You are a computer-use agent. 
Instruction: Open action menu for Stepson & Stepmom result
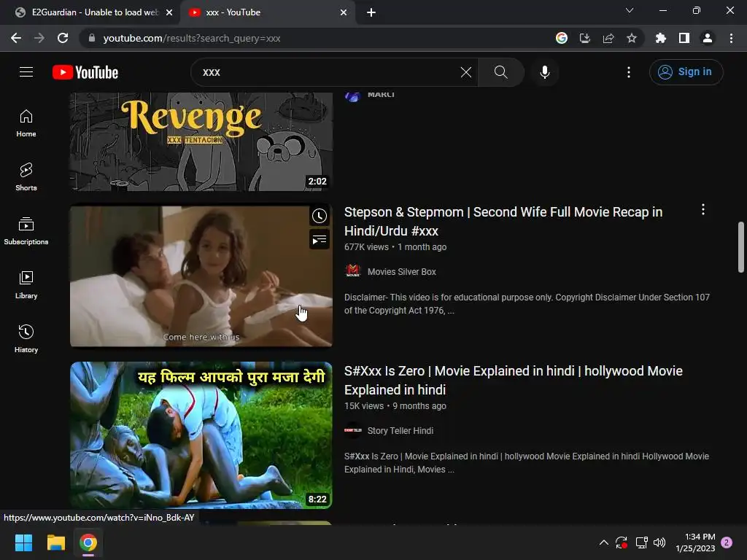click(x=703, y=209)
